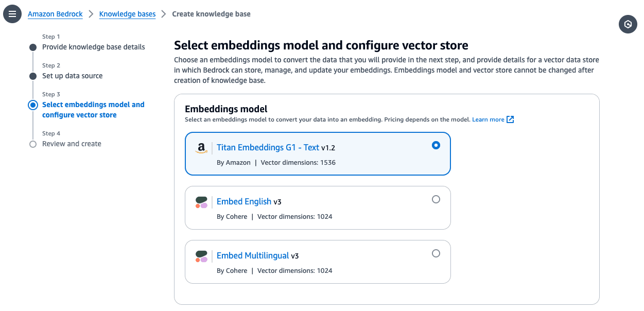
Task: Click the Step 4 empty circle indicator
Action: click(x=33, y=144)
